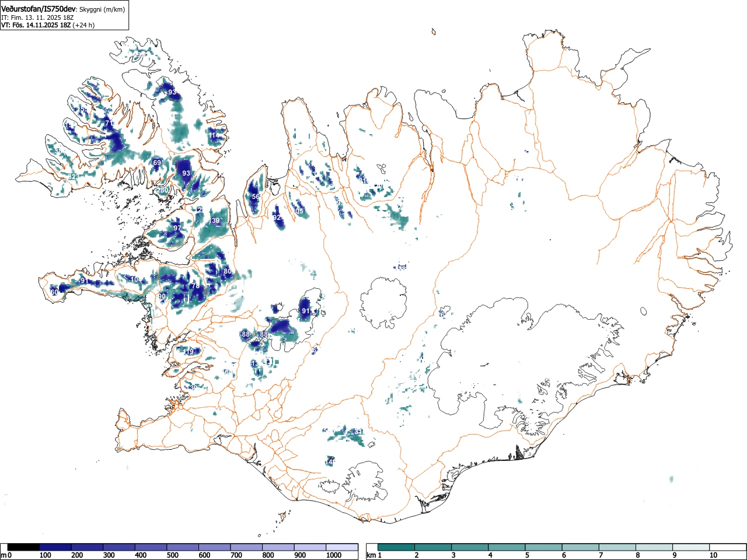The width and height of the screenshot is (747, 560).
Task: Click the 69 visibility value on the map
Action: coord(157,163)
